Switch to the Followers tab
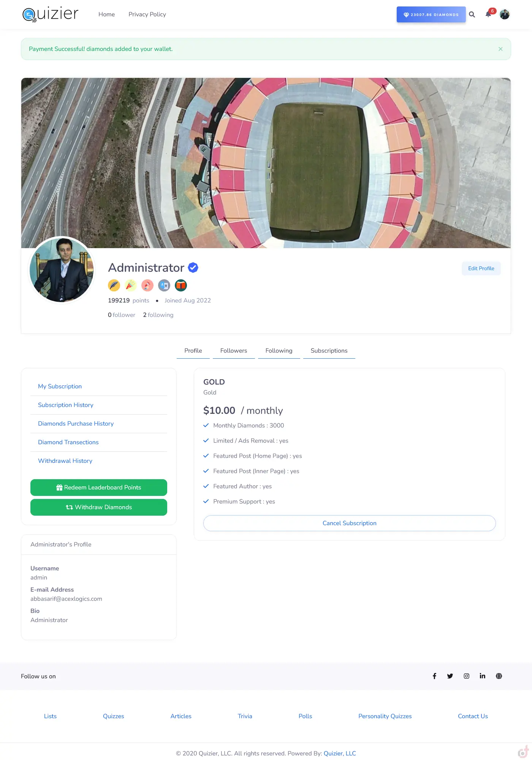 point(234,351)
